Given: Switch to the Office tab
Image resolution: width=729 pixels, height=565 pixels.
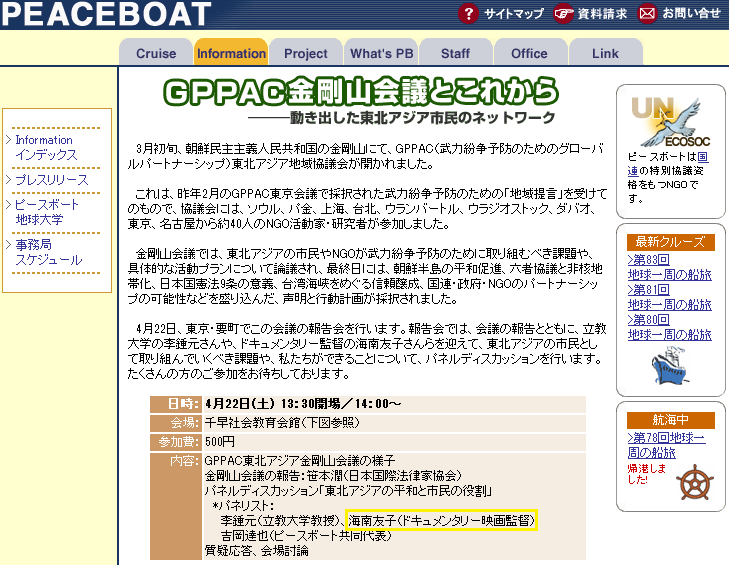Looking at the screenshot, I should click(x=530, y=52).
